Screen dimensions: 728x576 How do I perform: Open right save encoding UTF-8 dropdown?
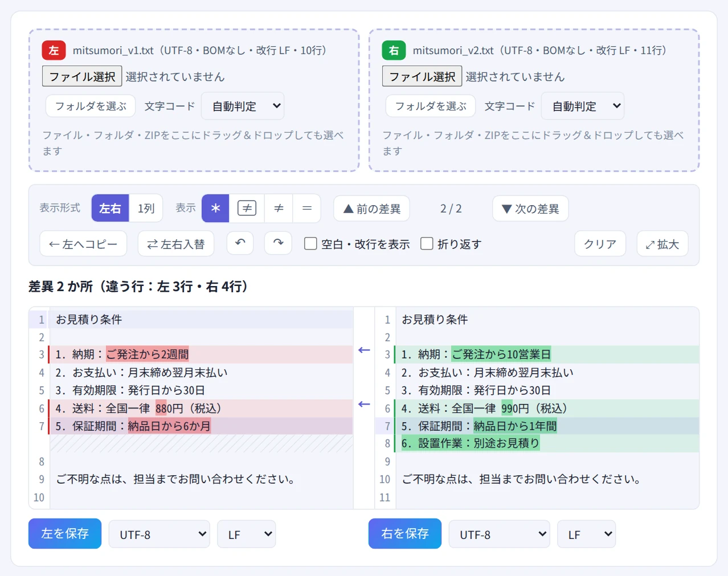[500, 534]
